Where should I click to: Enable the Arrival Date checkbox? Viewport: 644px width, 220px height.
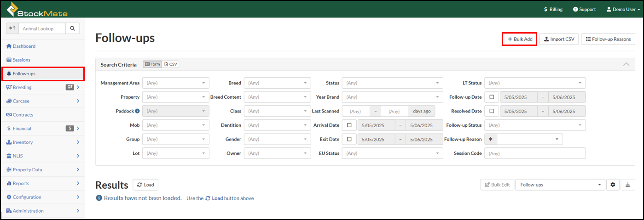(349, 125)
